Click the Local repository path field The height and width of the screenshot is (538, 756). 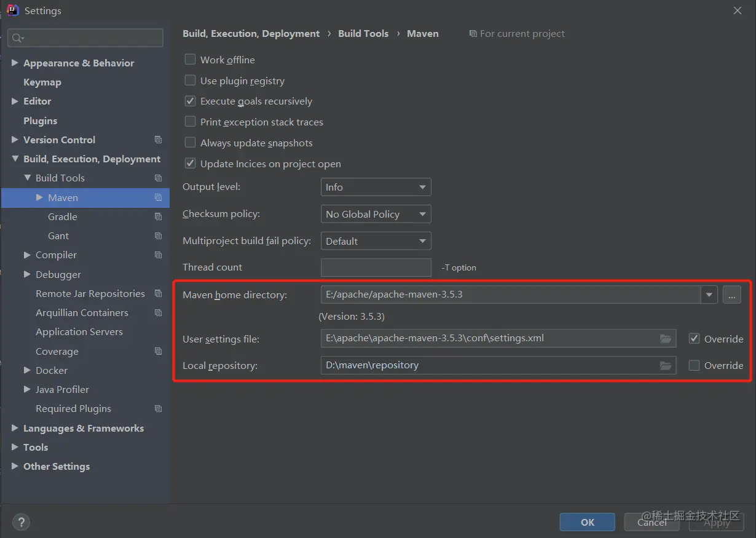click(498, 365)
